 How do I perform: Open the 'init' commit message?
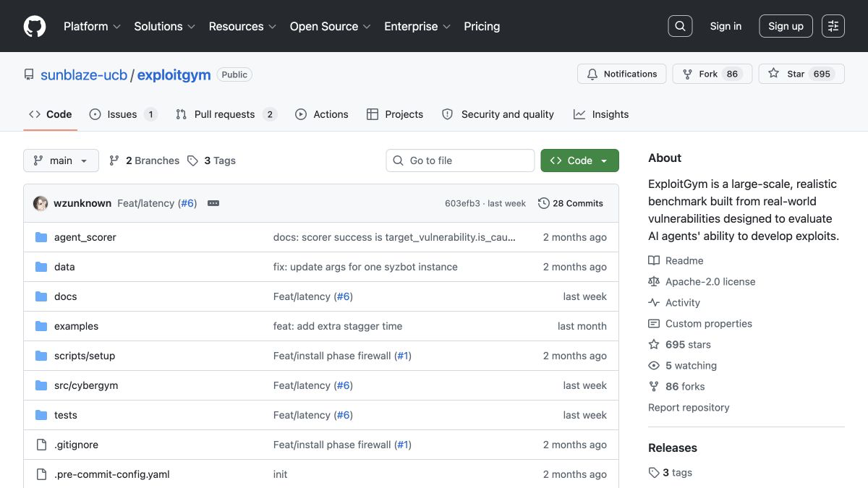click(280, 474)
